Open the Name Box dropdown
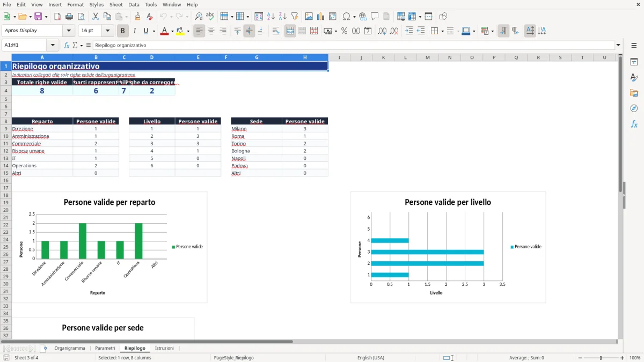Image resolution: width=644 pixels, height=362 pixels. click(53, 45)
